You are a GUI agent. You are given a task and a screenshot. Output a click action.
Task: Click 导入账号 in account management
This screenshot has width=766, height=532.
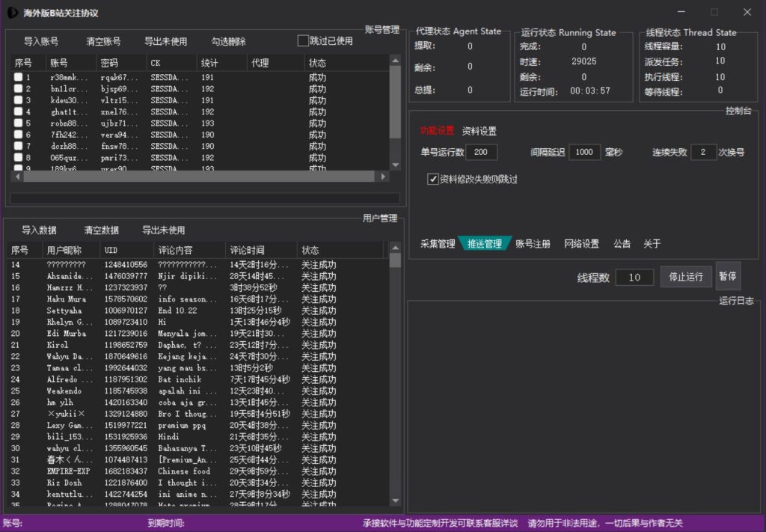41,41
